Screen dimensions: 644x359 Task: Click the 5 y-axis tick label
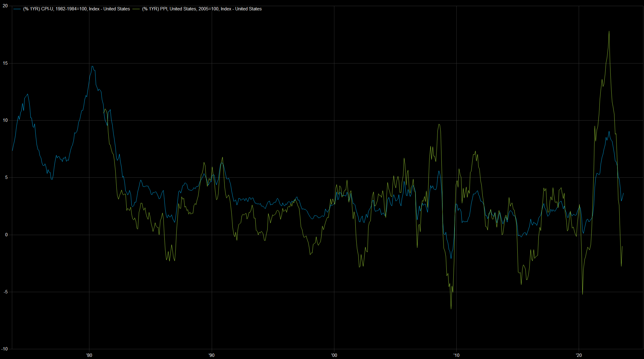pyautogui.click(x=6, y=177)
